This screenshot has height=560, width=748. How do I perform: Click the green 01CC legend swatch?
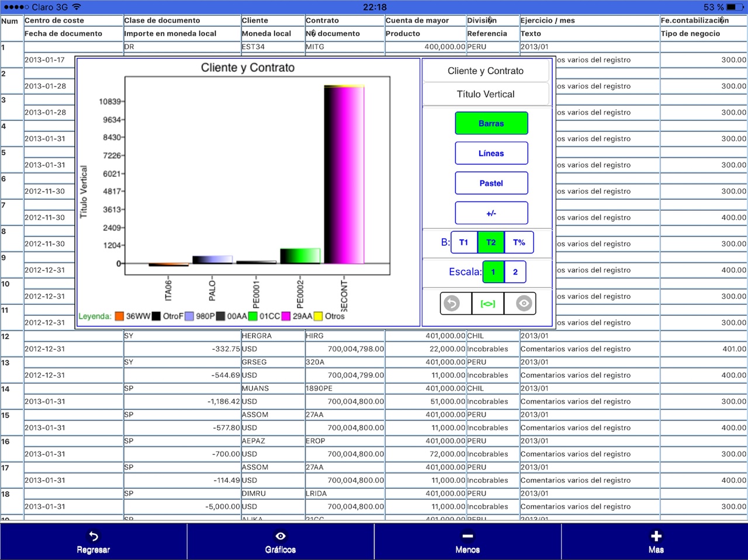click(x=253, y=316)
